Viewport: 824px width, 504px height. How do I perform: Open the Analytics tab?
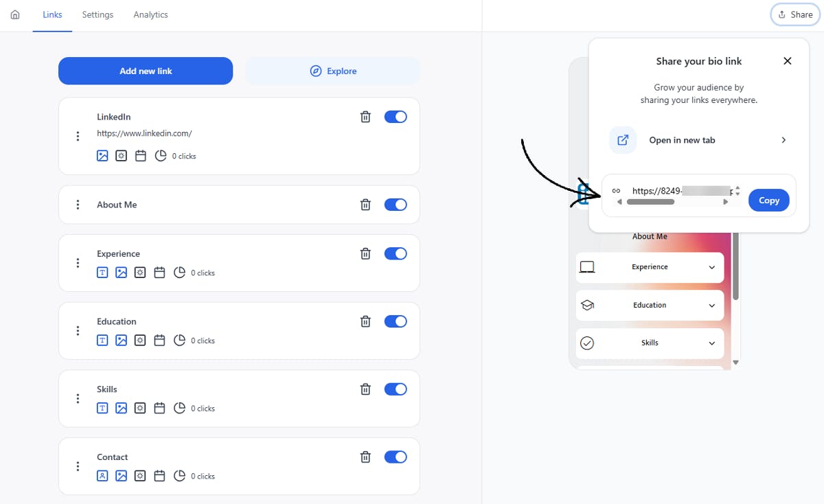point(150,14)
